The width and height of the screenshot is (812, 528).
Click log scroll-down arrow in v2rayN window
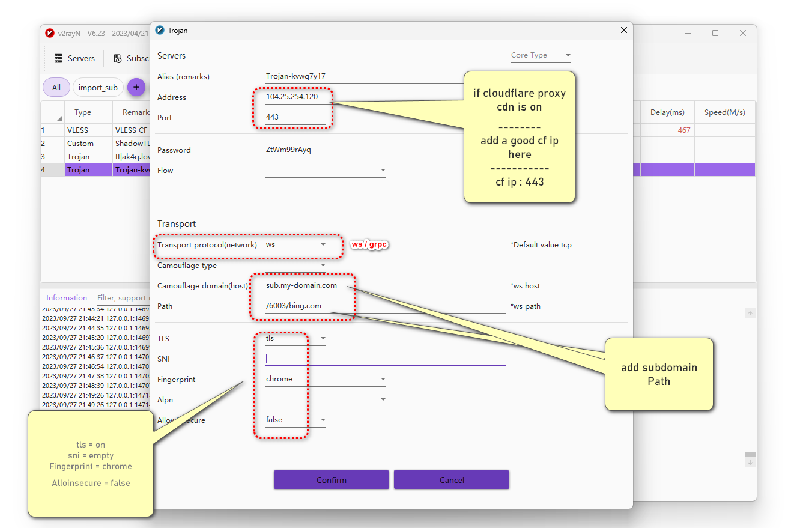750,463
